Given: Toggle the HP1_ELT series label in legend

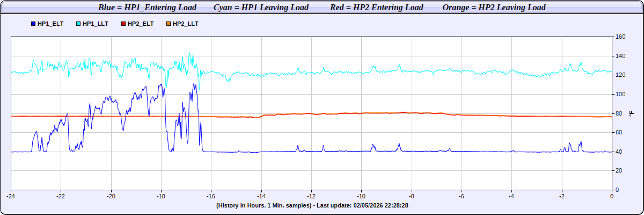Looking at the screenshot, I should 50,24.
